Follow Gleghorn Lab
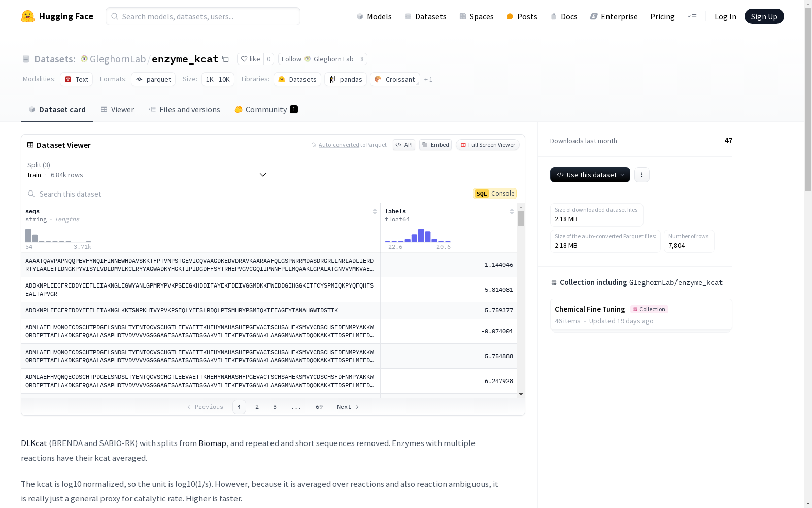The image size is (812, 508). [x=317, y=59]
